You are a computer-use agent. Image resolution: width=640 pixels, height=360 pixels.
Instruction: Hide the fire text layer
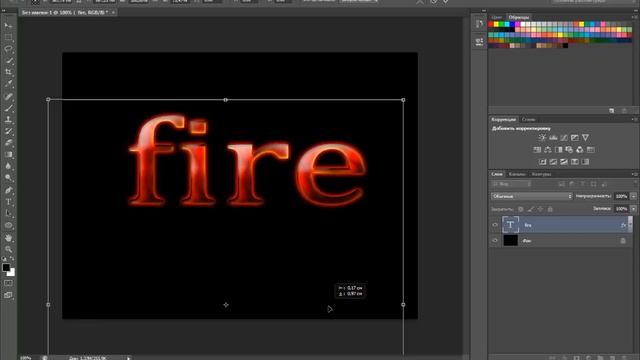tap(495, 225)
